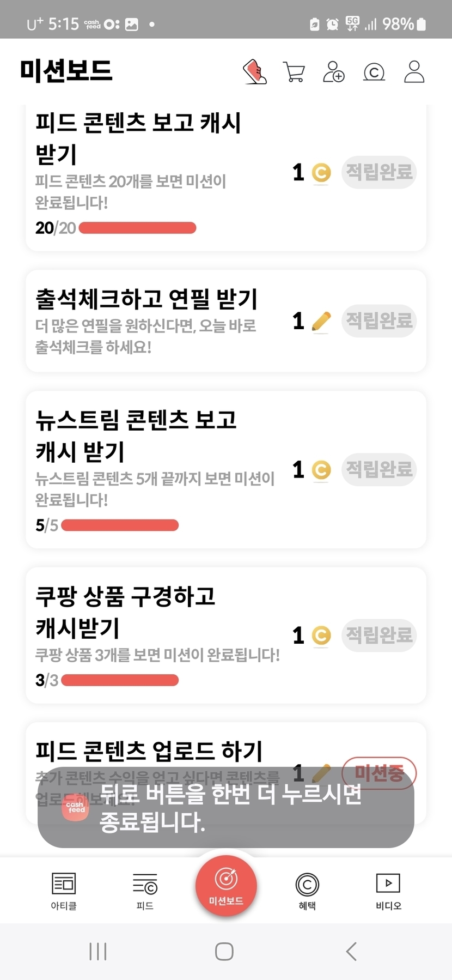Open the shopping cart icon

click(x=294, y=72)
